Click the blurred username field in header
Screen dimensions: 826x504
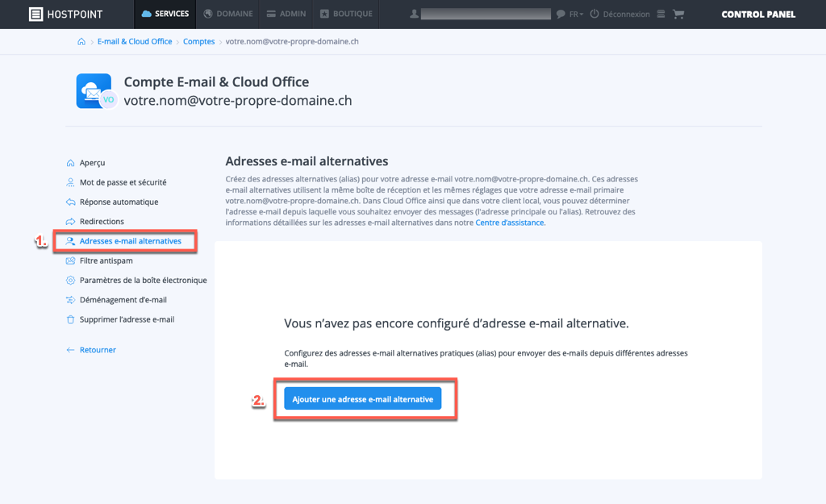(x=486, y=15)
